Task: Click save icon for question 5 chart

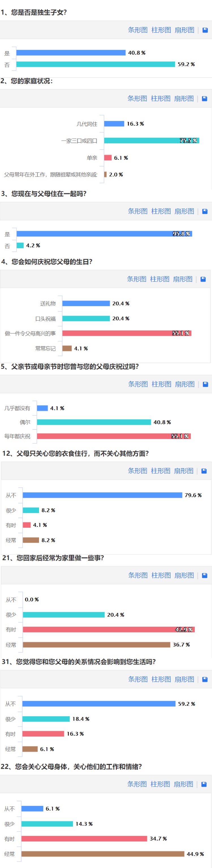Action: tap(205, 384)
